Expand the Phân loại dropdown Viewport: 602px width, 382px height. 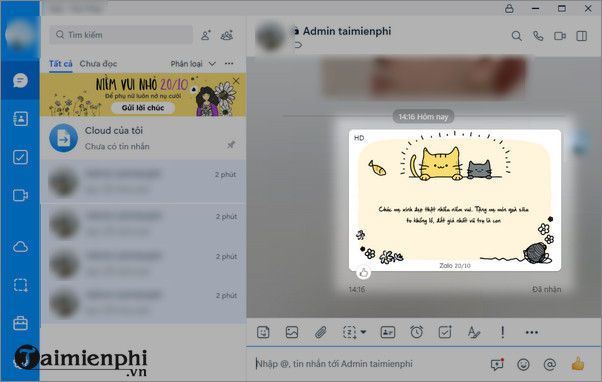pyautogui.click(x=193, y=64)
